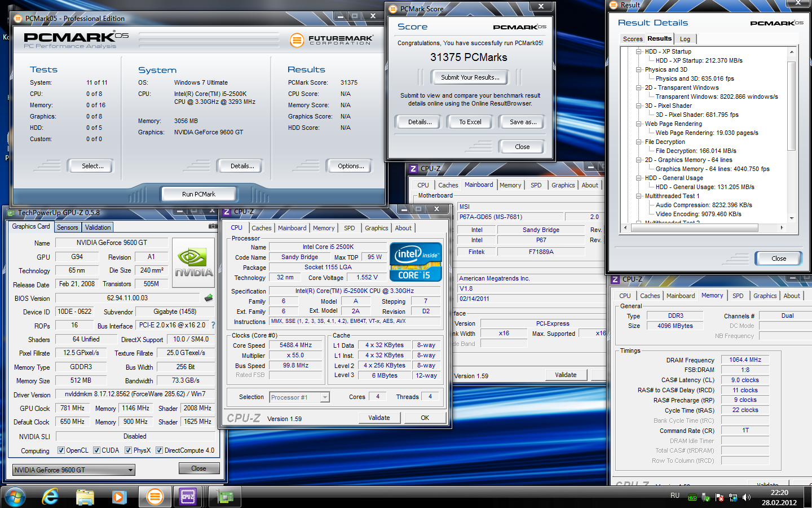This screenshot has height=508, width=812.
Task: Click the green HUD tray icon
Action: click(692, 497)
